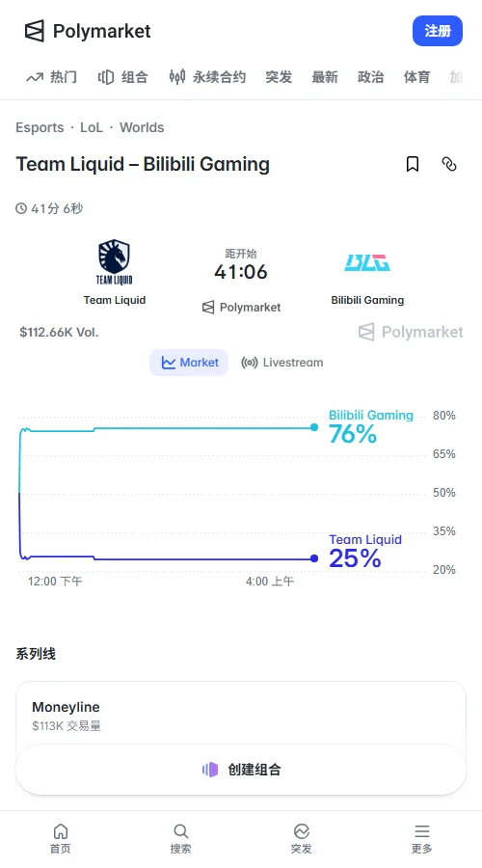Click the Bilibili Gaming line endpoint dot
Screen dimensions: 482x868
point(314,427)
